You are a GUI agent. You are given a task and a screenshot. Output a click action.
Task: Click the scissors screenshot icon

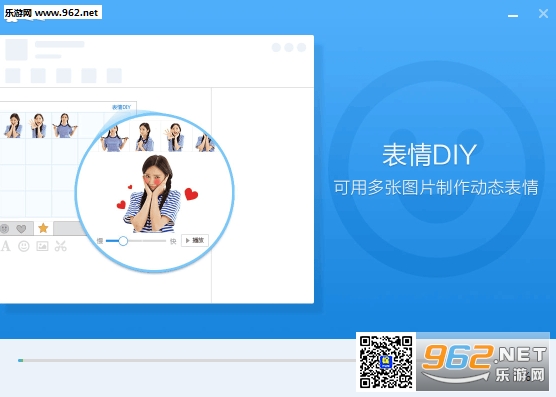point(61,246)
